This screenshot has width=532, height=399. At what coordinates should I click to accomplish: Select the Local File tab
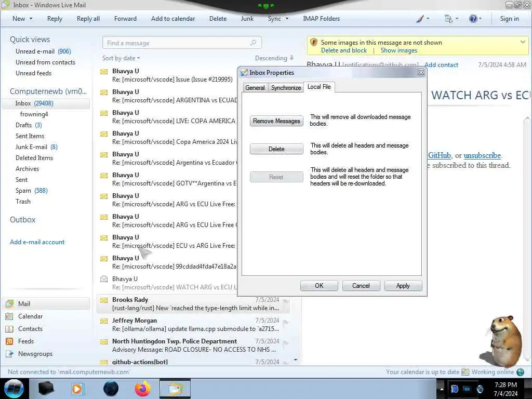point(319,87)
